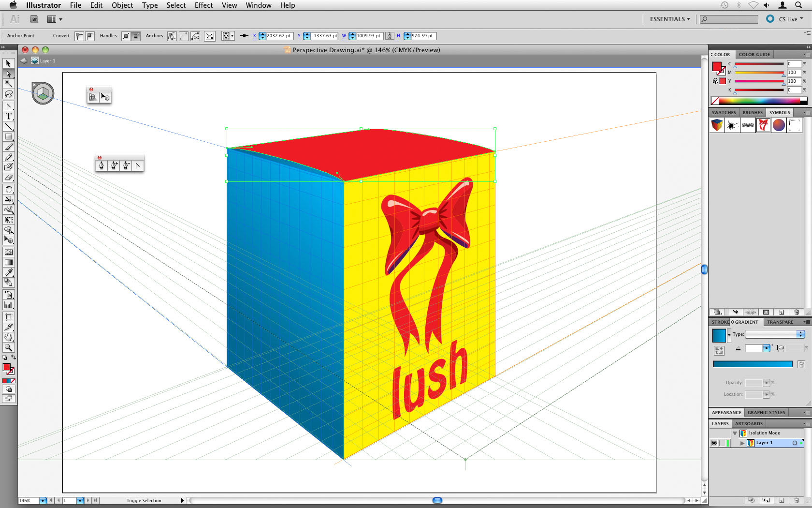Toggle hide handles for multiple selected anchors
Image resolution: width=812 pixels, height=508 pixels.
(136, 36)
